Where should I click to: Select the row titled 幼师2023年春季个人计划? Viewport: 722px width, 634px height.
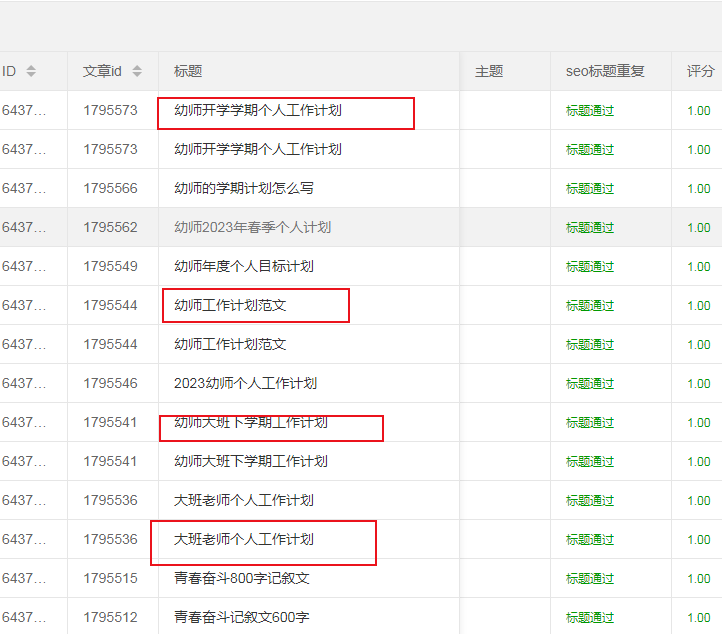252,227
